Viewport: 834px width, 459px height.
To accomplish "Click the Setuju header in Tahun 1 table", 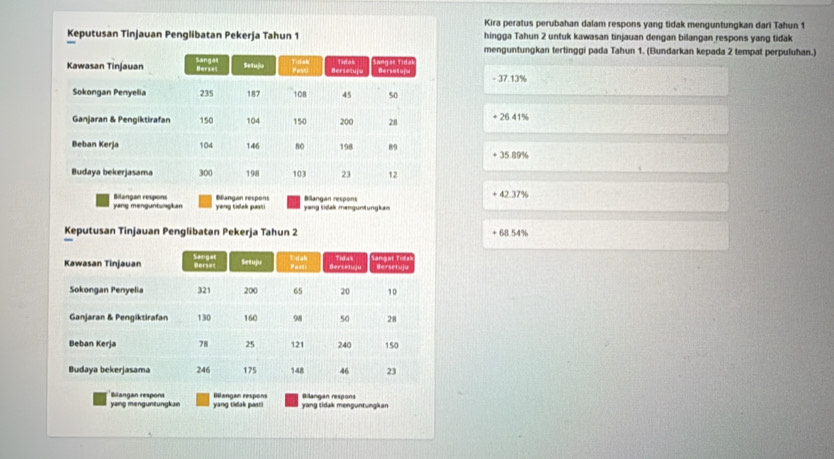I will tap(253, 66).
